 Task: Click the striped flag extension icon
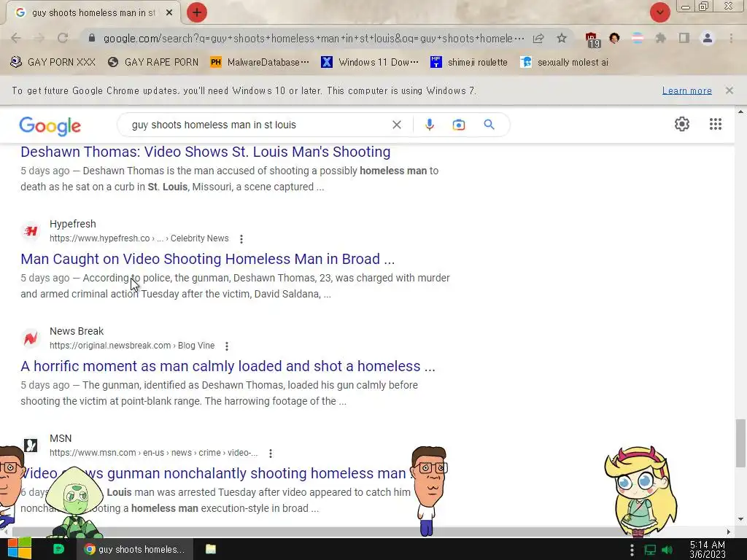(638, 38)
